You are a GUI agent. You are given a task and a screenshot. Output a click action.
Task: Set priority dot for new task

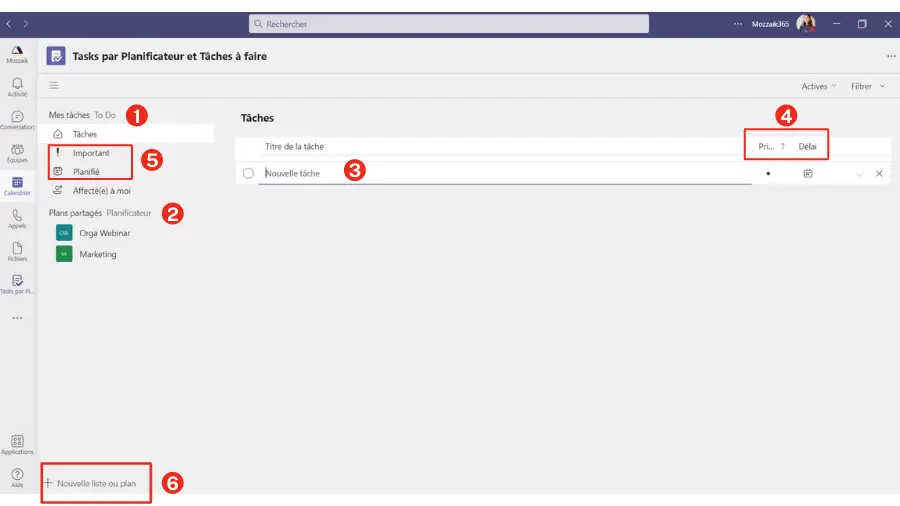click(x=768, y=173)
